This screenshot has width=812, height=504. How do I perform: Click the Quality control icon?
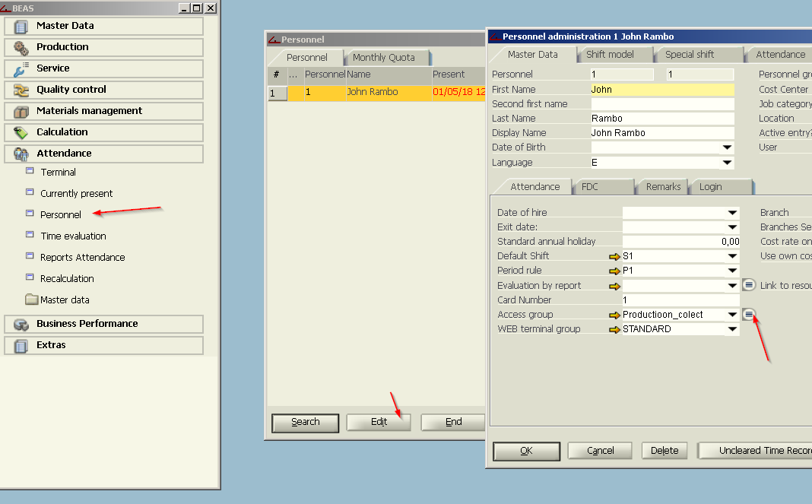(x=21, y=90)
